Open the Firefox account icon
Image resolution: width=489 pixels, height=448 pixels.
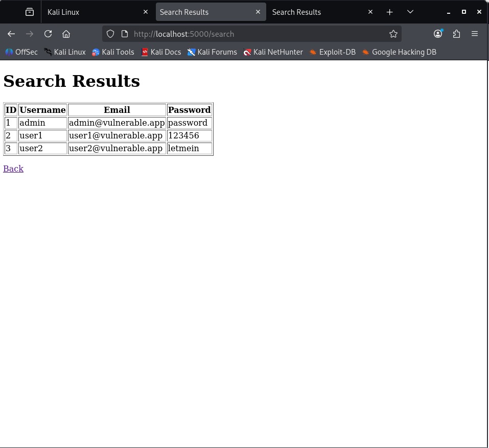[x=438, y=34]
